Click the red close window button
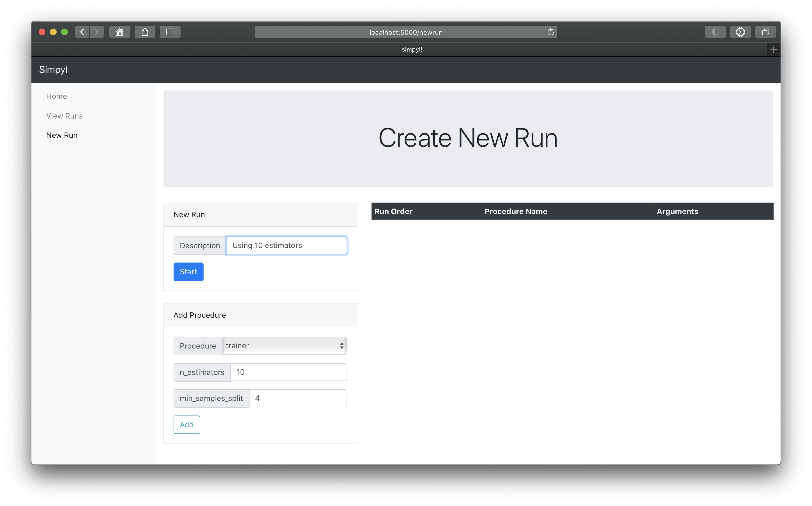The width and height of the screenshot is (812, 506). point(42,32)
